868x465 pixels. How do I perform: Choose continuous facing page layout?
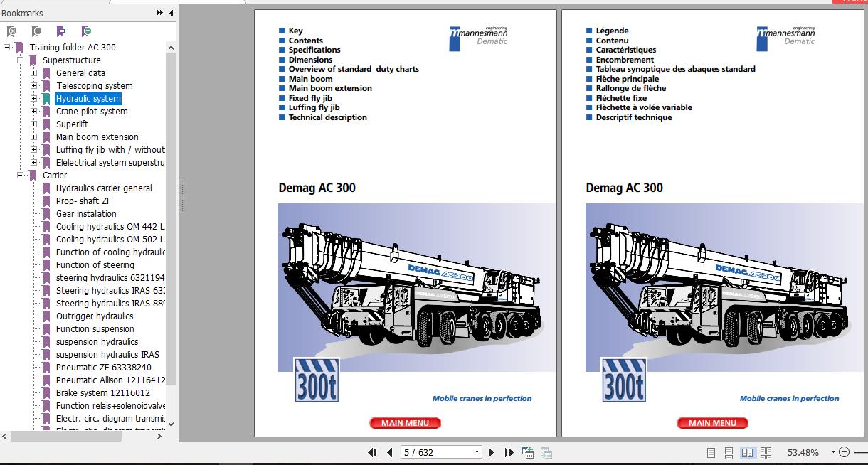pyautogui.click(x=766, y=452)
